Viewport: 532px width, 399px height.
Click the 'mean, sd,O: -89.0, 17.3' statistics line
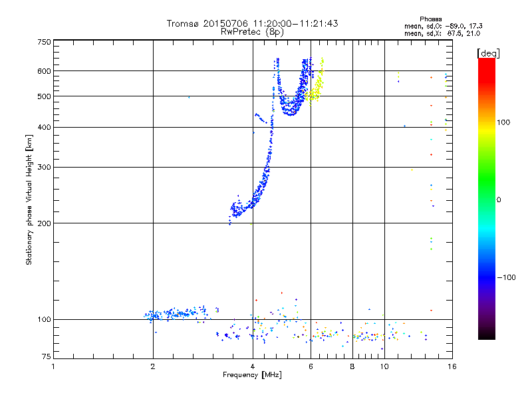point(444,26)
